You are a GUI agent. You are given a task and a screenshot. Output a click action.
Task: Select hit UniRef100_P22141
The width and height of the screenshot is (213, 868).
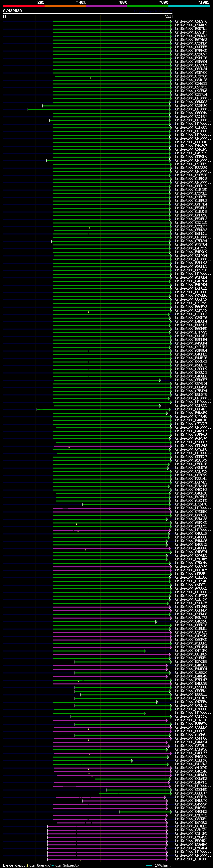click(x=191, y=479)
